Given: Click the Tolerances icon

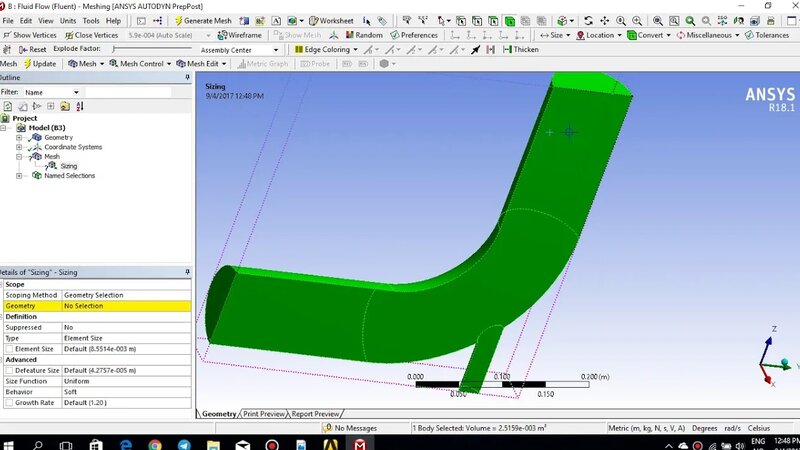Looking at the screenshot, I should (x=749, y=35).
